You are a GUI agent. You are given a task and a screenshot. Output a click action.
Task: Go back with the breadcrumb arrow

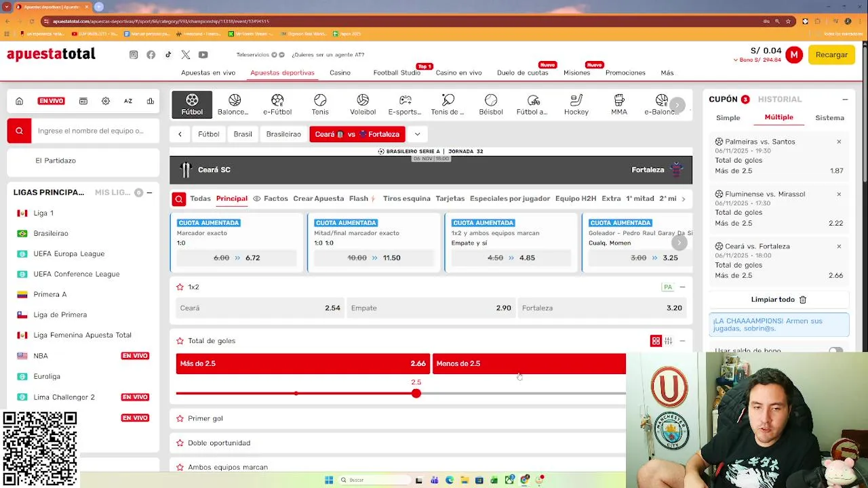[180, 134]
